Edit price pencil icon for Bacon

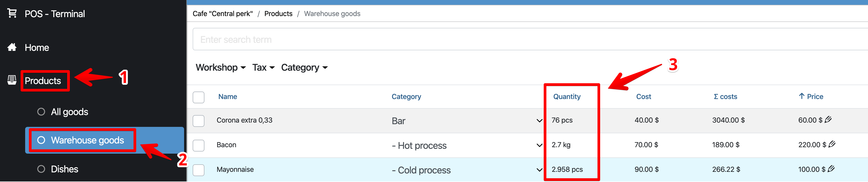click(x=832, y=144)
